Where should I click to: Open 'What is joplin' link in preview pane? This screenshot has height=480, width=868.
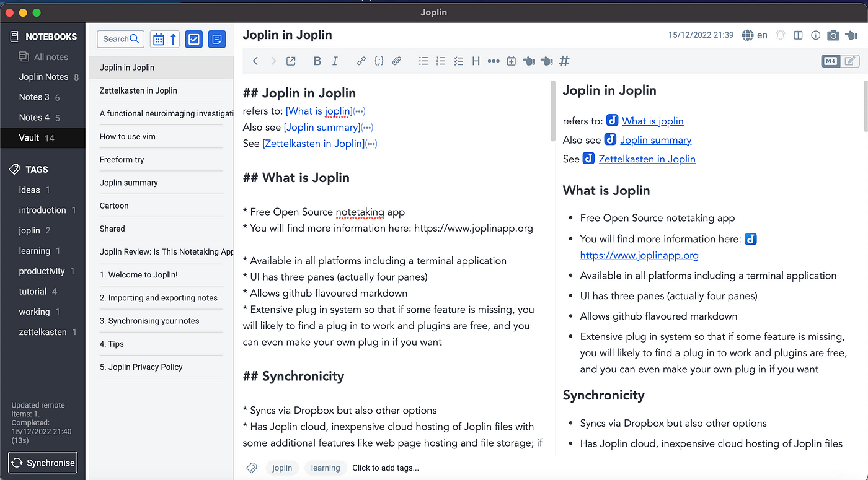[653, 121]
